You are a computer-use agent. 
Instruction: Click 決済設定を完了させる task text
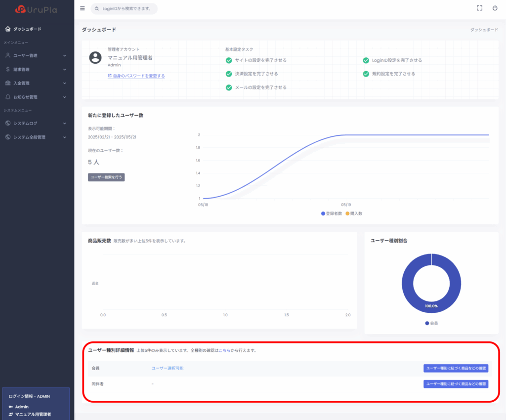256,74
